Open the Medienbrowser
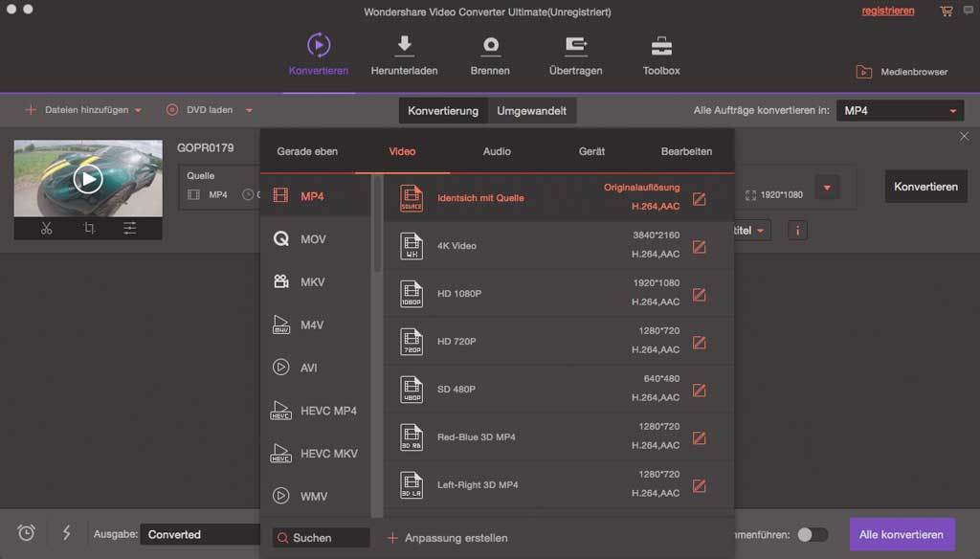The width and height of the screenshot is (980, 559). coord(902,72)
